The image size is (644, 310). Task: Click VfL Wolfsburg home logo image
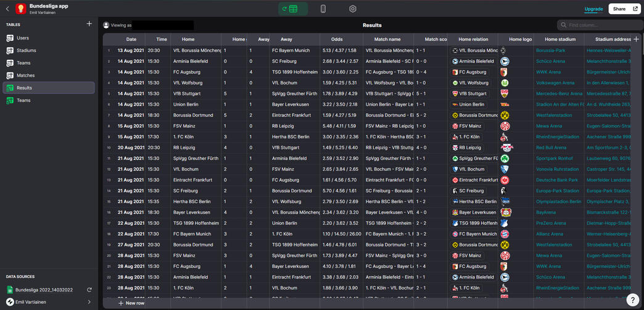(505, 83)
